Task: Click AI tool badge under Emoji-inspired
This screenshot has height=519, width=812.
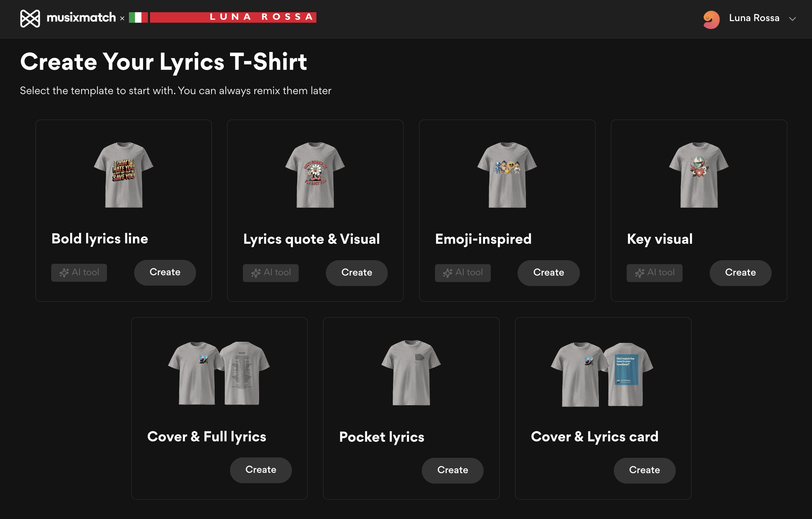Action: pyautogui.click(x=463, y=273)
